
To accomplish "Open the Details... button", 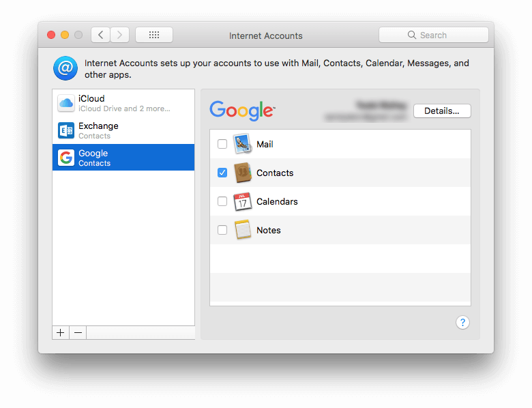I will point(442,111).
